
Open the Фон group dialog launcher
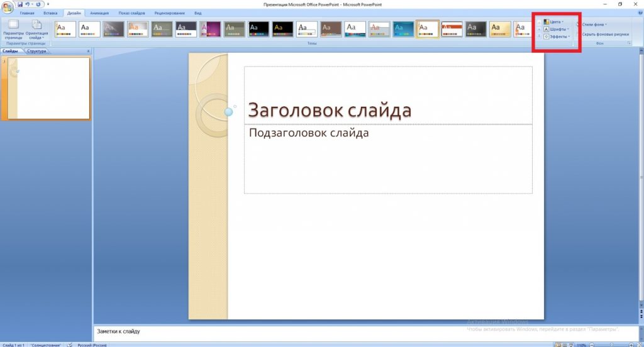pos(628,43)
